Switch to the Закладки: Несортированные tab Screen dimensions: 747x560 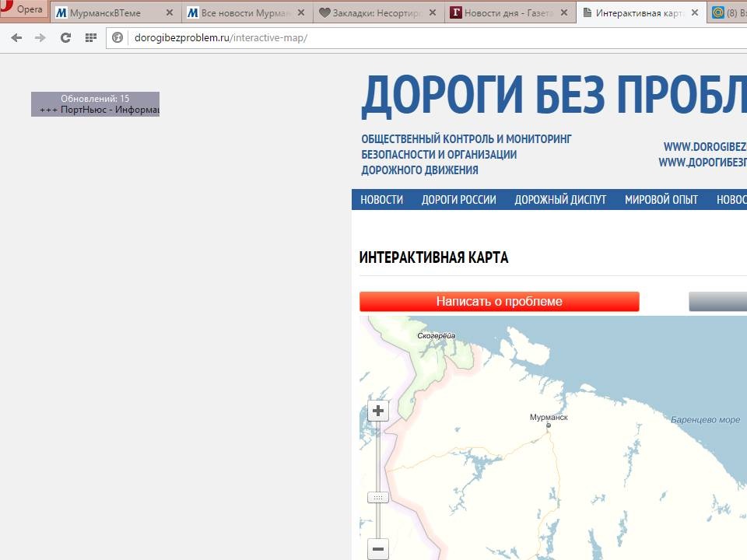click(377, 13)
